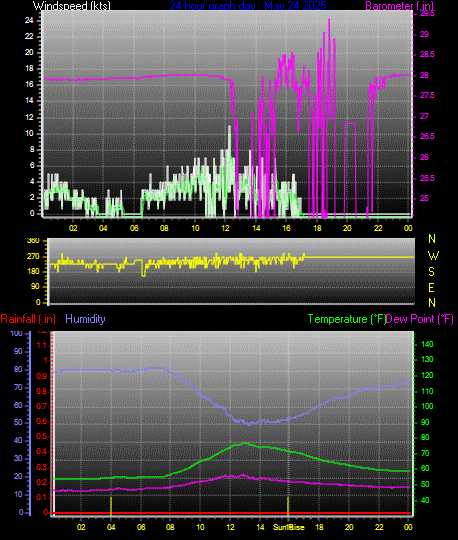
Task: Click the 26.5 value on the barometer axis
Action: click(427, 136)
